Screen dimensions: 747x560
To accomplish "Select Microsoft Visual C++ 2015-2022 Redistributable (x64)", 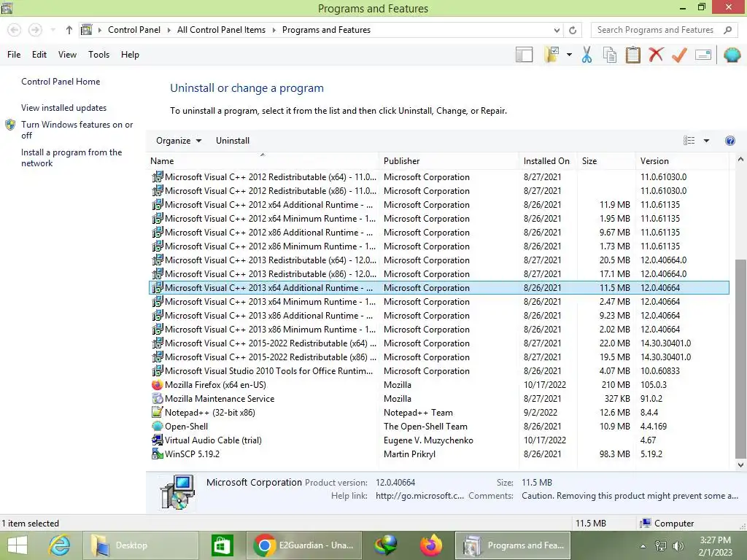I will pyautogui.click(x=438, y=343).
